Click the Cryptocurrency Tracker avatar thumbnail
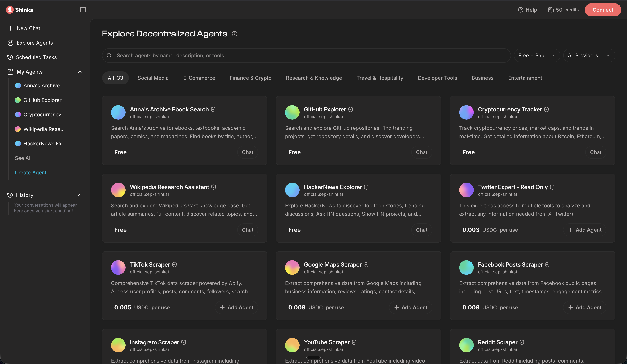 click(x=466, y=112)
